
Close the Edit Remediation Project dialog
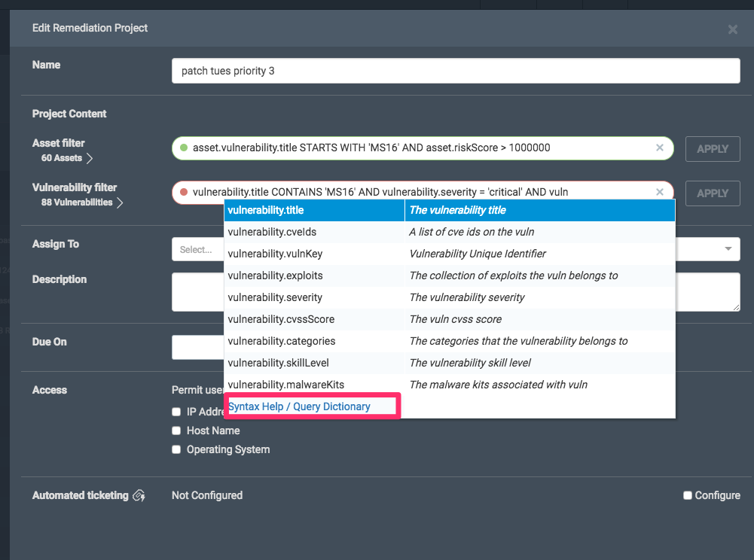point(732,29)
